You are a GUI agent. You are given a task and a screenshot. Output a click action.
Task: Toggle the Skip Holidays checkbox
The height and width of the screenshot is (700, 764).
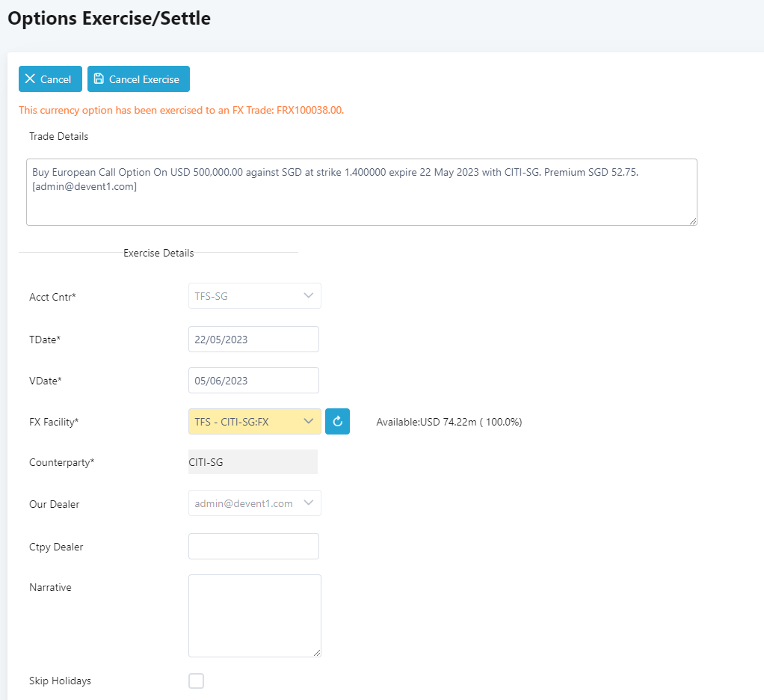click(196, 681)
